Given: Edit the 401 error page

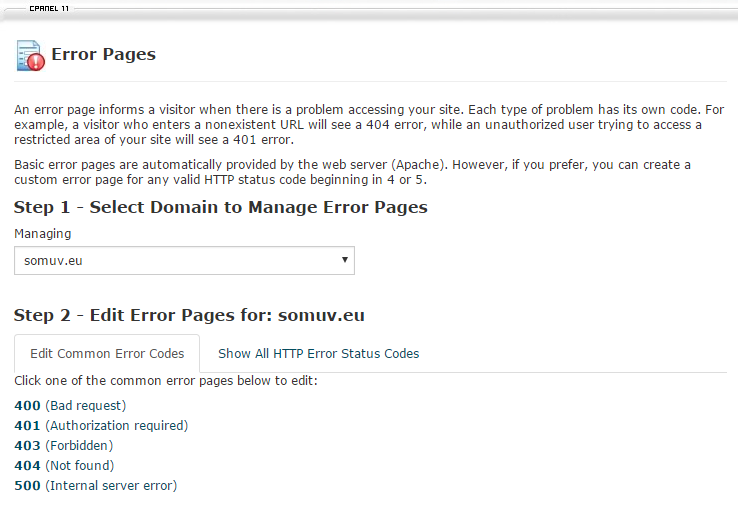Looking at the screenshot, I should [x=27, y=425].
